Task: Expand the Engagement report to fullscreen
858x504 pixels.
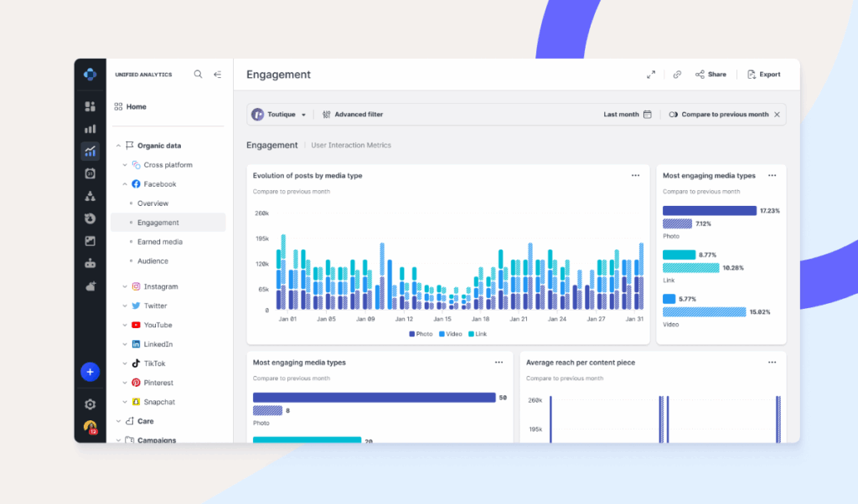Action: pyautogui.click(x=651, y=74)
